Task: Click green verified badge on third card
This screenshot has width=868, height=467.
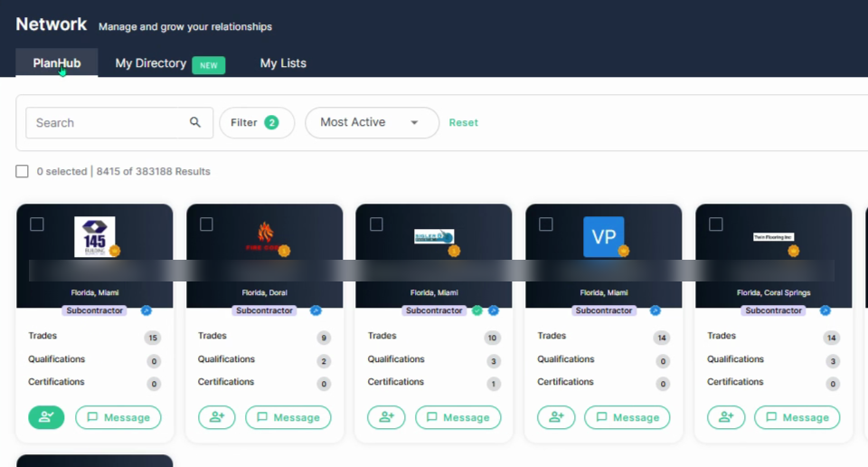Action: point(477,310)
